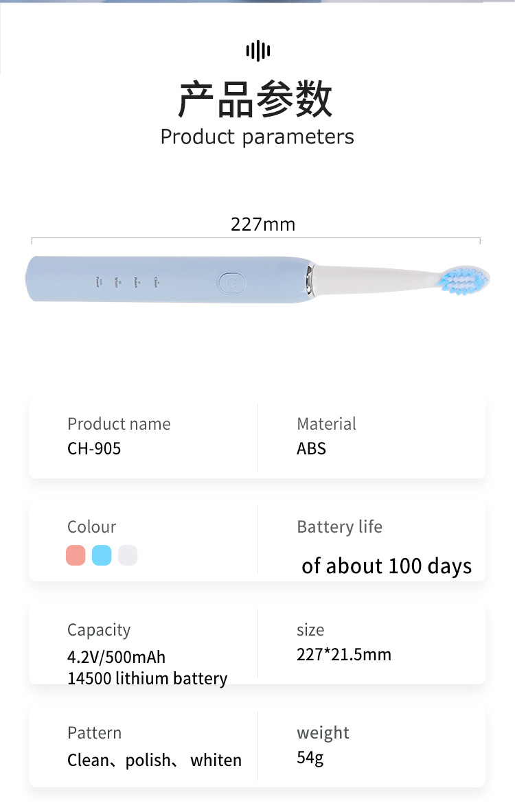Click the sound wave icon above the title
The width and height of the screenshot is (515, 812).
pyautogui.click(x=257, y=50)
